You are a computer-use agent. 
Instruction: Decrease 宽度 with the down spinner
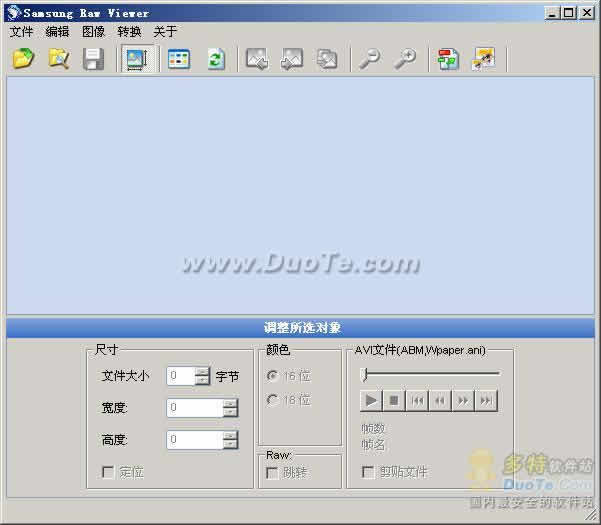pyautogui.click(x=231, y=412)
